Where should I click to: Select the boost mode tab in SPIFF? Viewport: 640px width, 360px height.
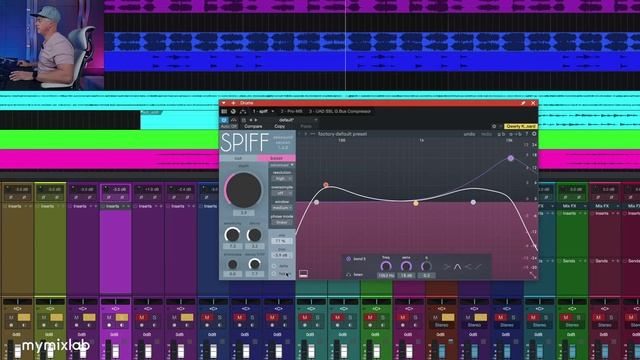tap(276, 158)
